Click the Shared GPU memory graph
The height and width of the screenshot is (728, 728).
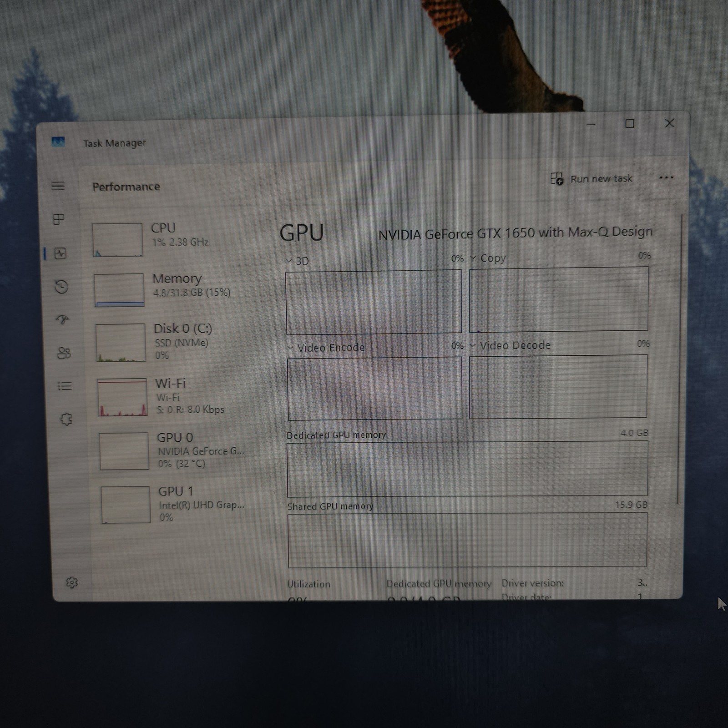(467, 540)
